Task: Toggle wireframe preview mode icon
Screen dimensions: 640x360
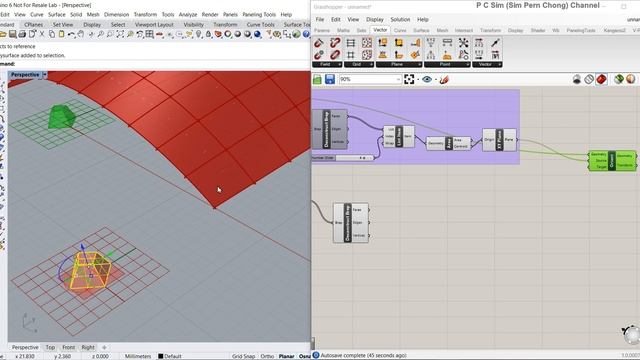Action: click(589, 79)
